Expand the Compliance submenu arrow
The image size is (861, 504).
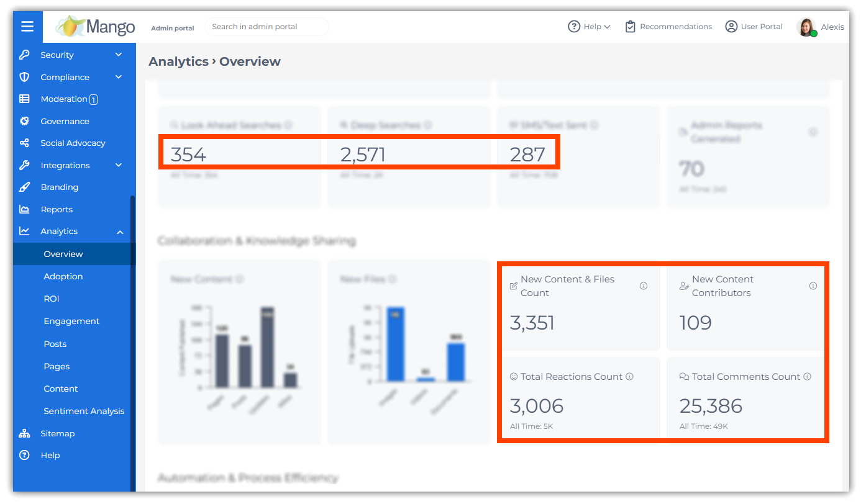coord(119,77)
